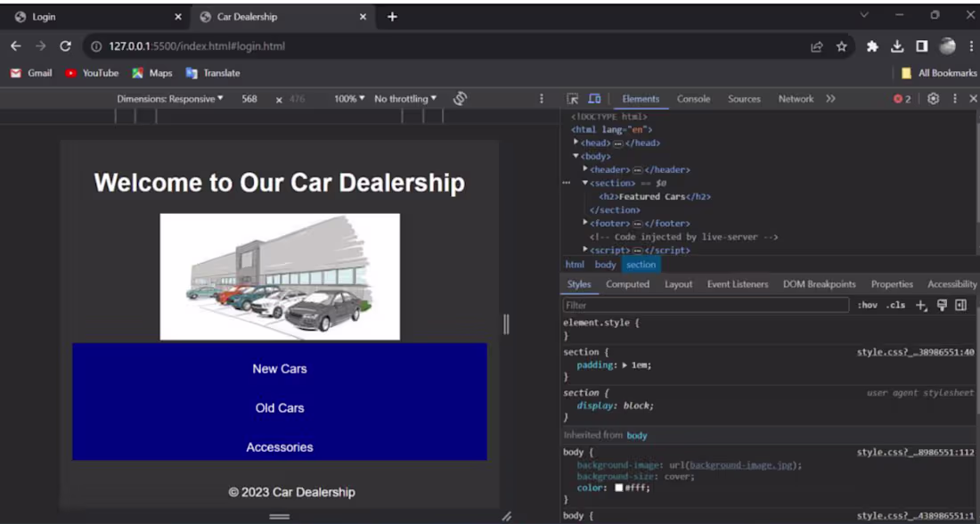Click the #fff color swatch in body rule
980x524 pixels.
(619, 487)
